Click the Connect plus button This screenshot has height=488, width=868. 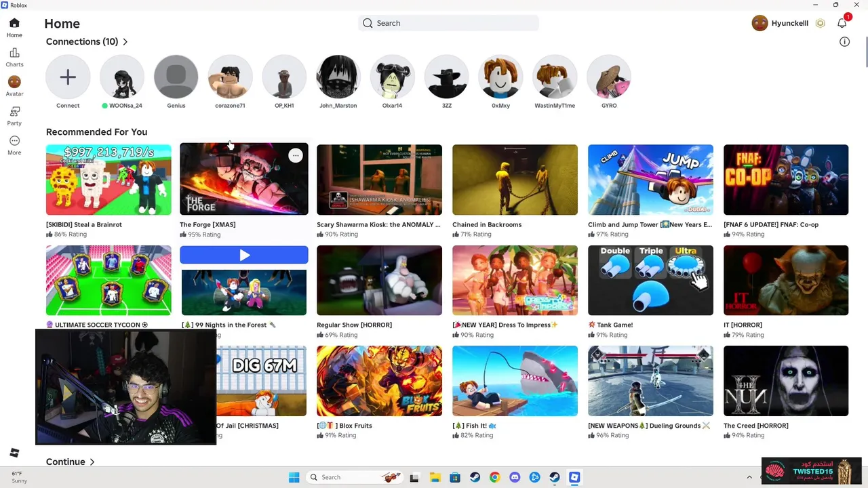68,77
